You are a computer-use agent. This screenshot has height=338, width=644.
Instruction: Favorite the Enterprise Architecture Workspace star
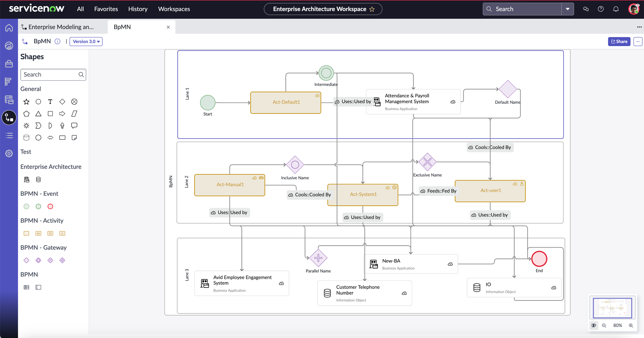[x=372, y=9]
